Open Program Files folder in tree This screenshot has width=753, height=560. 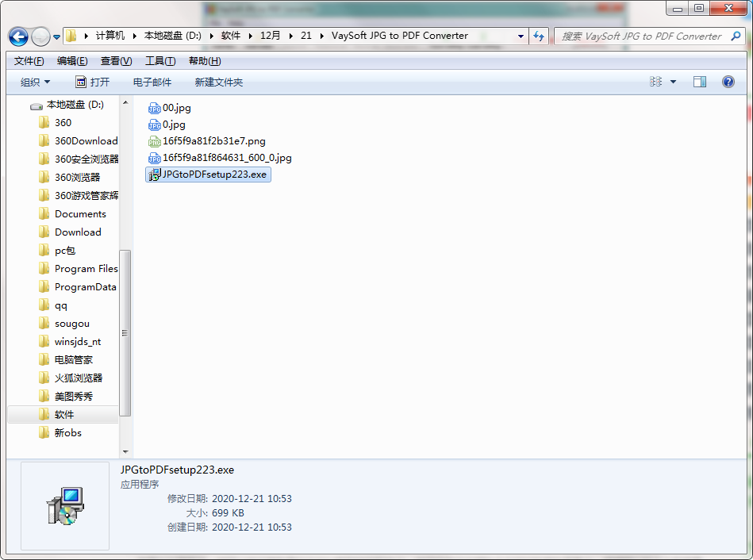[78, 268]
